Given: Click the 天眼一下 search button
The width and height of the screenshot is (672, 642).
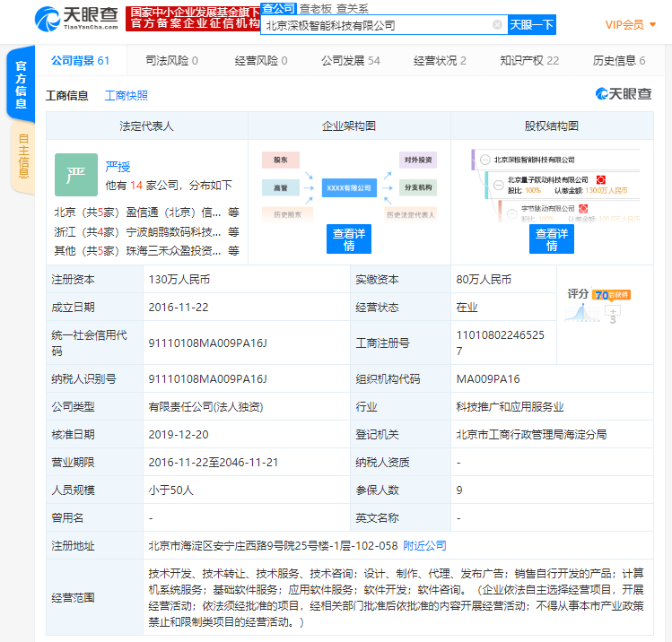Looking at the screenshot, I should pos(531,25).
